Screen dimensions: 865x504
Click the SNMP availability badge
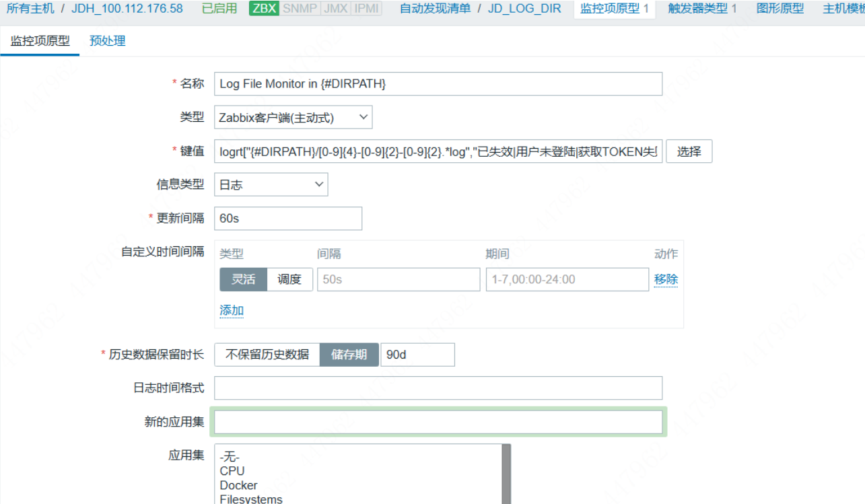(x=300, y=9)
